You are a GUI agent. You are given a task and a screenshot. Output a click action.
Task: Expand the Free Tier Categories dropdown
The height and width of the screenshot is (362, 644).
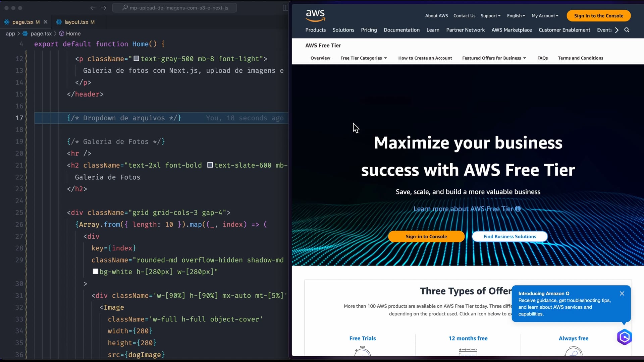click(364, 58)
